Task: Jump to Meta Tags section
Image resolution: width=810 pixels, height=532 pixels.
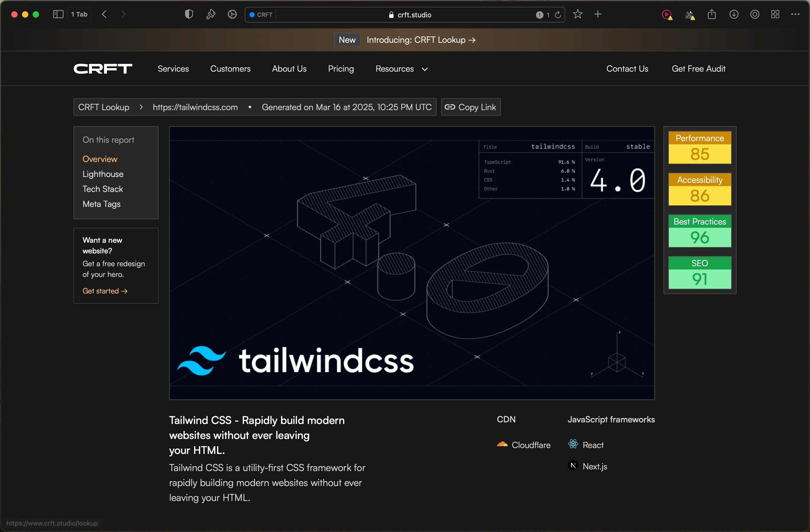Action: [x=101, y=204]
